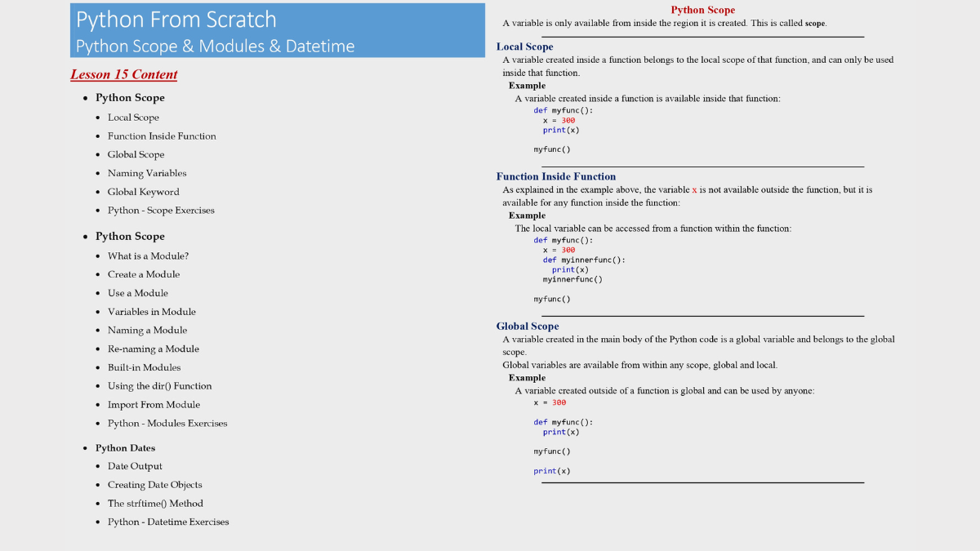This screenshot has width=980, height=551.
Task: Open the "Re-naming a Module" entry
Action: point(154,349)
